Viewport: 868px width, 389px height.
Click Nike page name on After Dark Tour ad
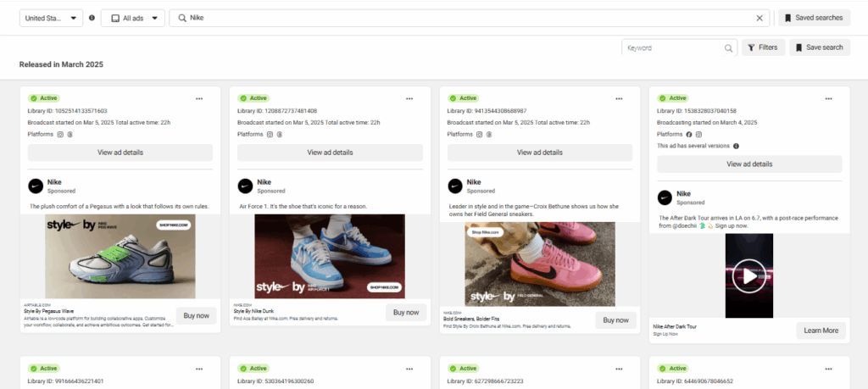point(684,194)
